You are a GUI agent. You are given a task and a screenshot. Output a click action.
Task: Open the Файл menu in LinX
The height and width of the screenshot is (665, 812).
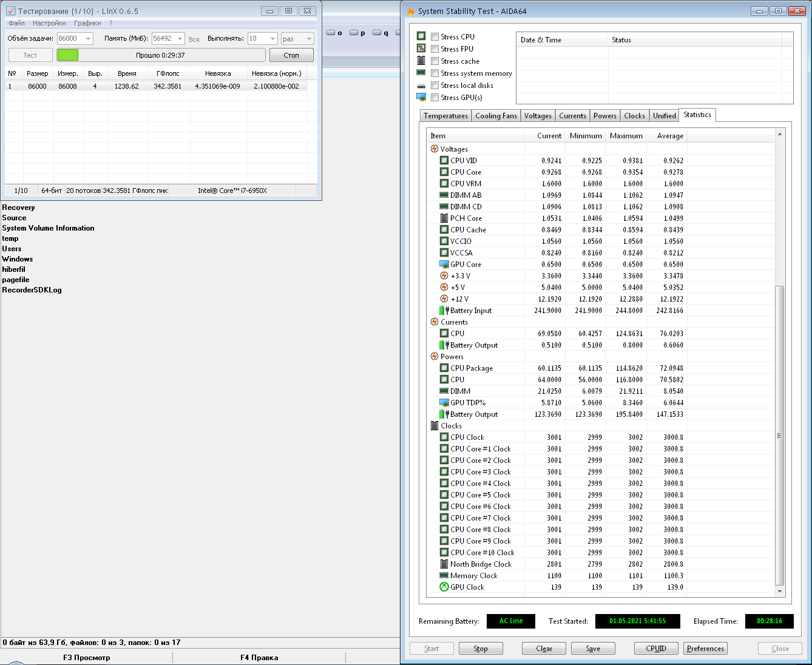point(17,23)
